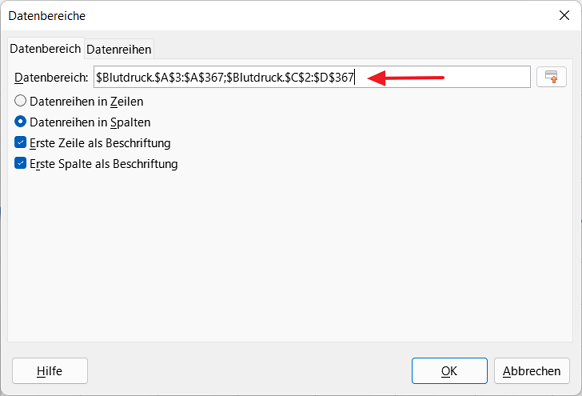The height and width of the screenshot is (396, 582).
Task: Confirm the dialog with OK
Action: click(x=449, y=371)
